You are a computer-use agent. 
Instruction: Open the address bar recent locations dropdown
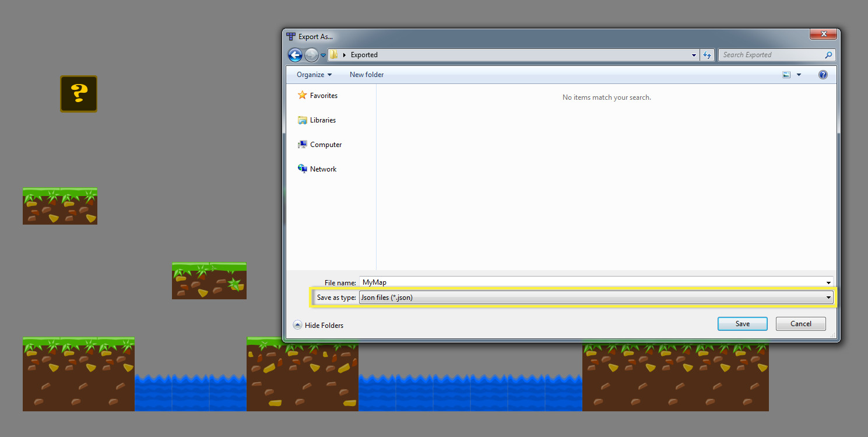point(693,54)
